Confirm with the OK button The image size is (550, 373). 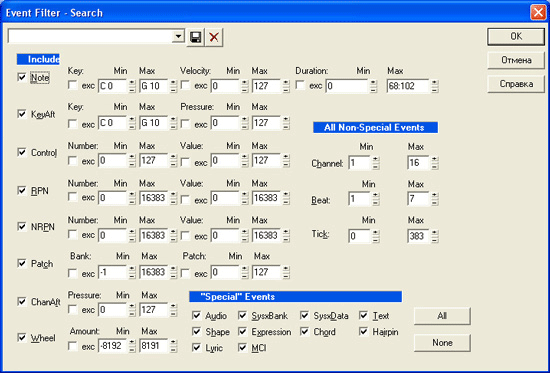[x=516, y=36]
